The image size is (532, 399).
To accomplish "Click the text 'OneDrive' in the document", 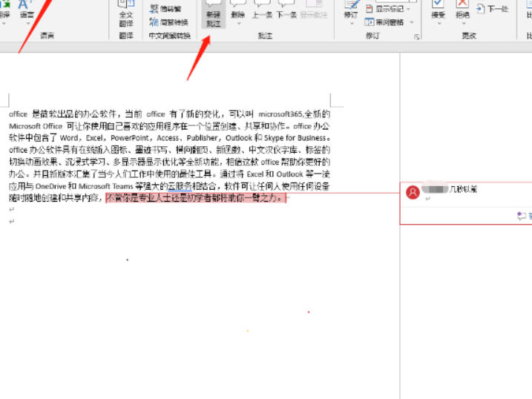I will [x=50, y=186].
